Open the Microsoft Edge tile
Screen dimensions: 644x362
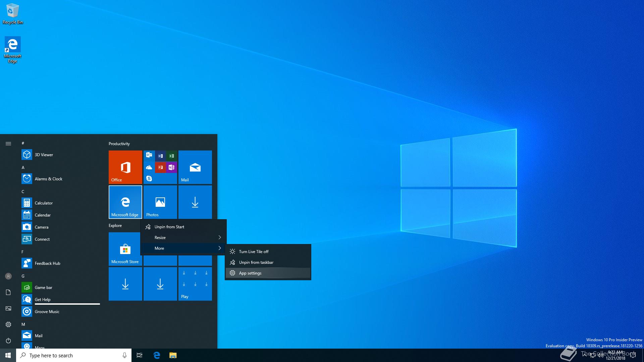point(125,202)
